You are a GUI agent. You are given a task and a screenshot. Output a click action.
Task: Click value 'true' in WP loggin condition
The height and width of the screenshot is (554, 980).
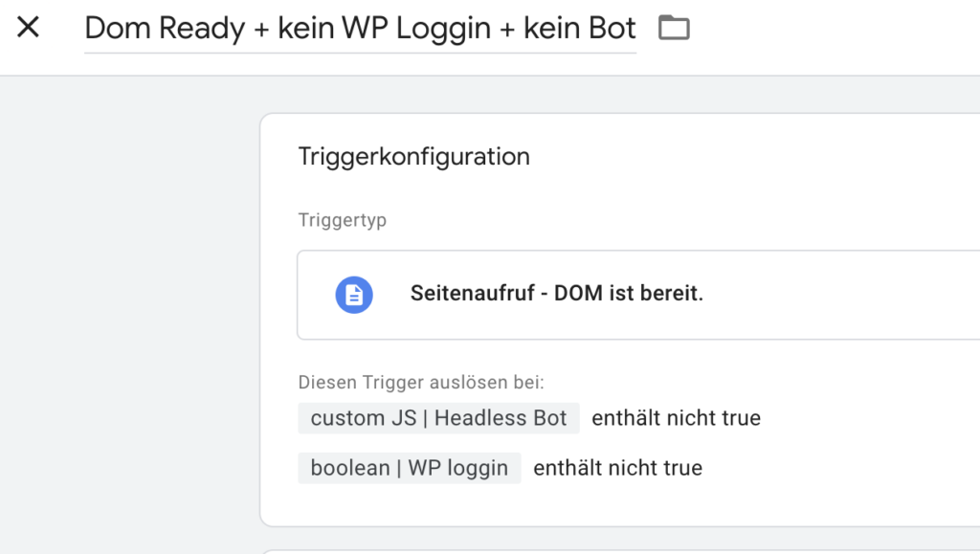[682, 468]
